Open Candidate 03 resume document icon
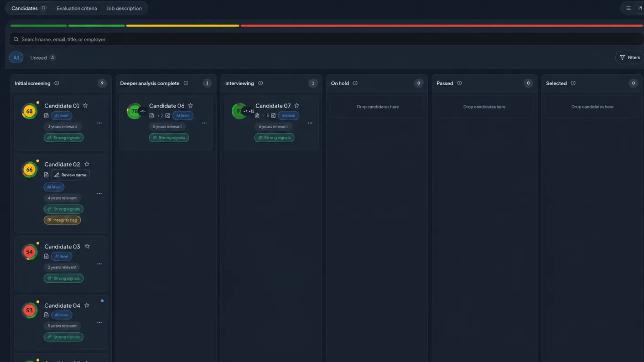 pos(47,256)
